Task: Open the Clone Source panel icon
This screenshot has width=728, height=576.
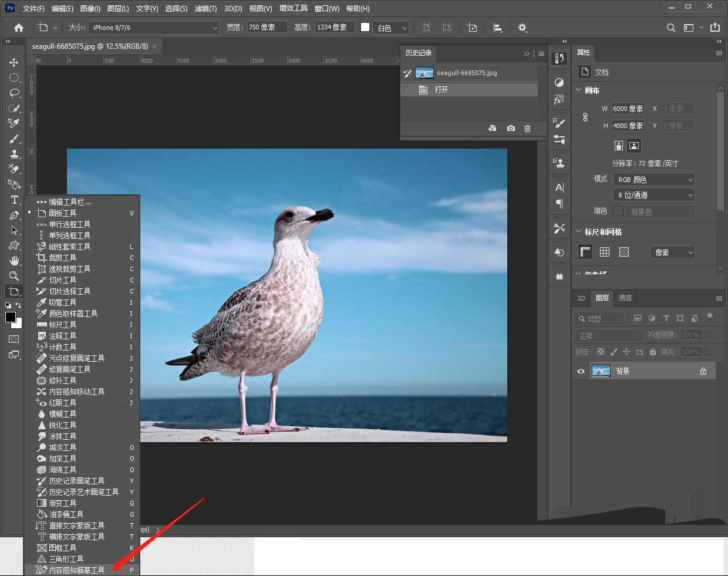Action: [559, 163]
